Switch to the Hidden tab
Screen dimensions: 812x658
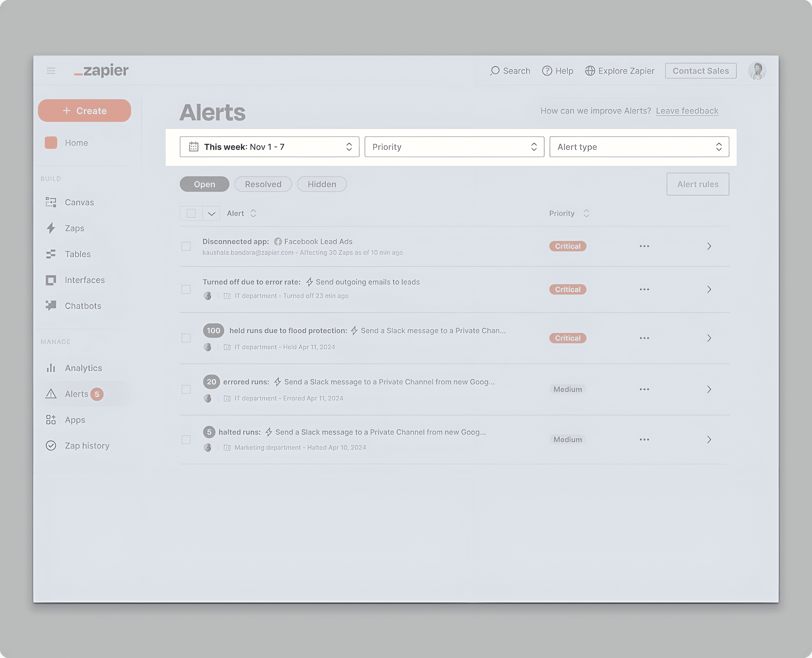click(x=322, y=184)
